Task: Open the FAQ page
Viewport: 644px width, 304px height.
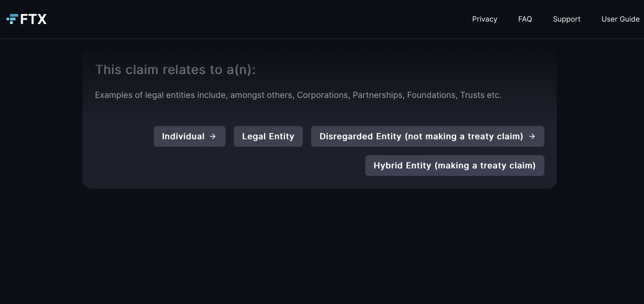Action: 525,19
